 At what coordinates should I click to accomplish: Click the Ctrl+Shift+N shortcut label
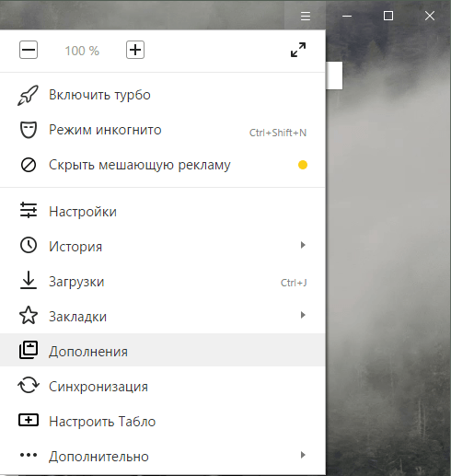[x=278, y=133]
